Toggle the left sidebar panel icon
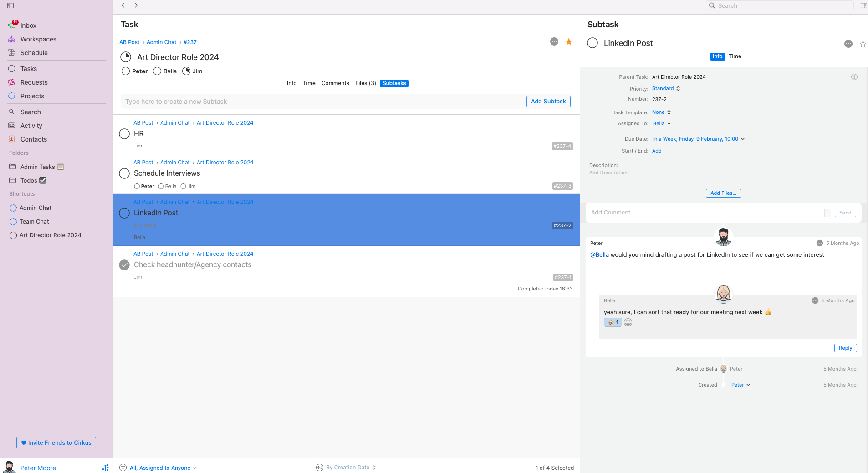This screenshot has height=473, width=868. click(10, 5)
